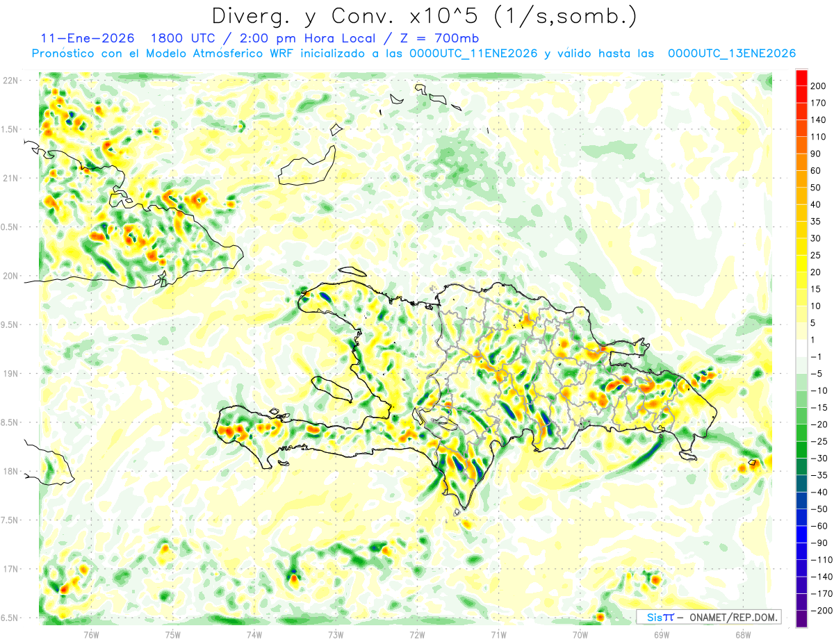This screenshot has width=834, height=644.
Task: Click the '73W' longitude label
Action: (x=336, y=634)
